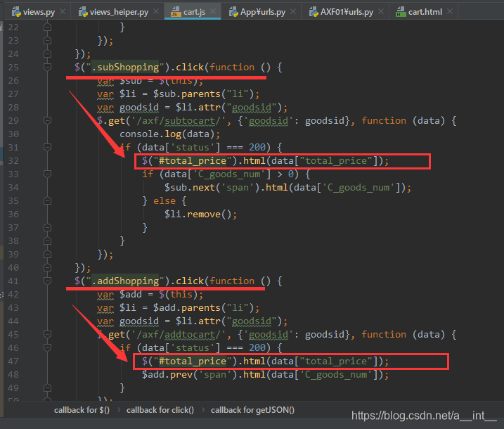Viewport: 504px width, 429px height.
Task: Click 'var $add = $(this);' on line 42
Action: (150, 295)
